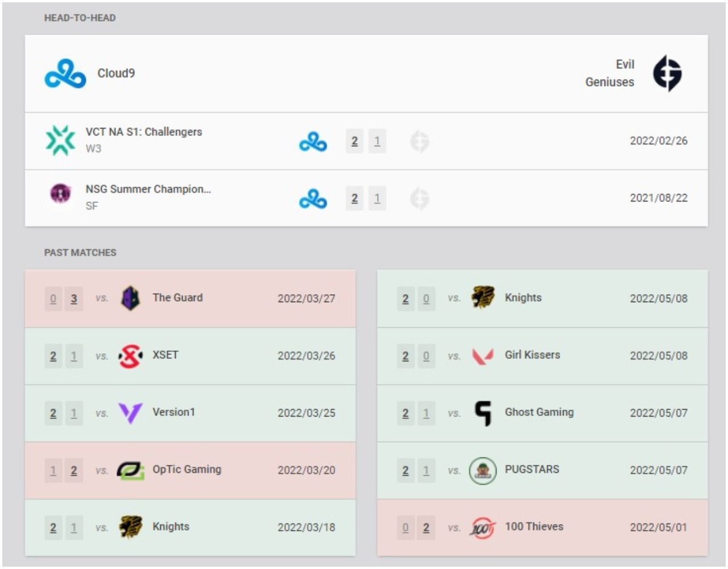Click the Evil Geniuses team name
The width and height of the screenshot is (728, 569).
coord(624,73)
